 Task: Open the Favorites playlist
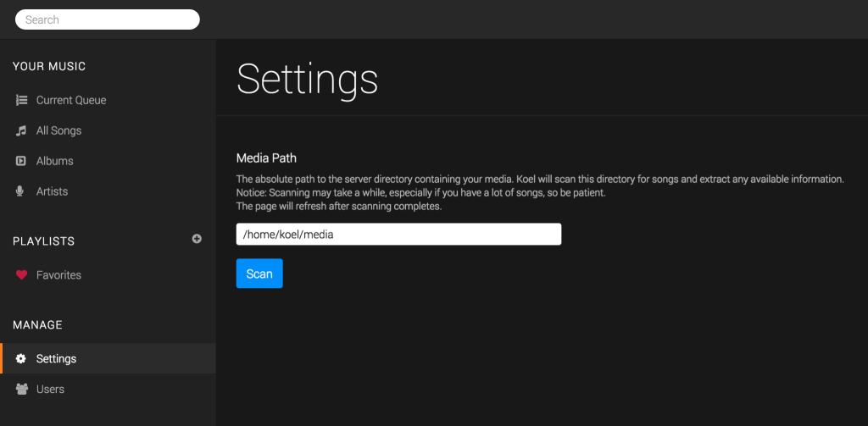(x=108, y=275)
